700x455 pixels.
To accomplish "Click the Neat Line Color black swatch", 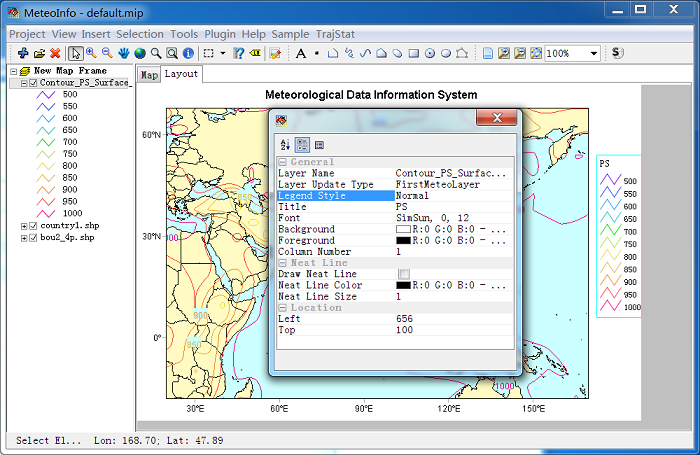I will point(403,285).
